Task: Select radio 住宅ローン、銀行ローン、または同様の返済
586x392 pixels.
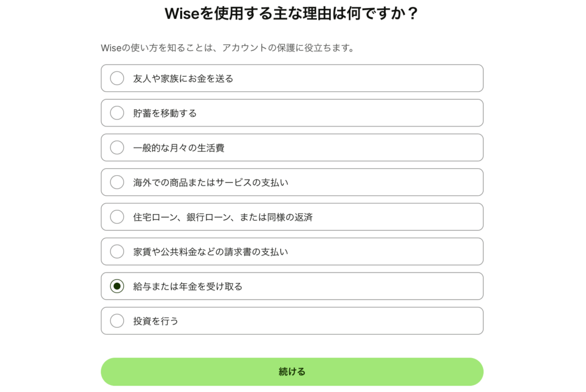Action: (117, 217)
